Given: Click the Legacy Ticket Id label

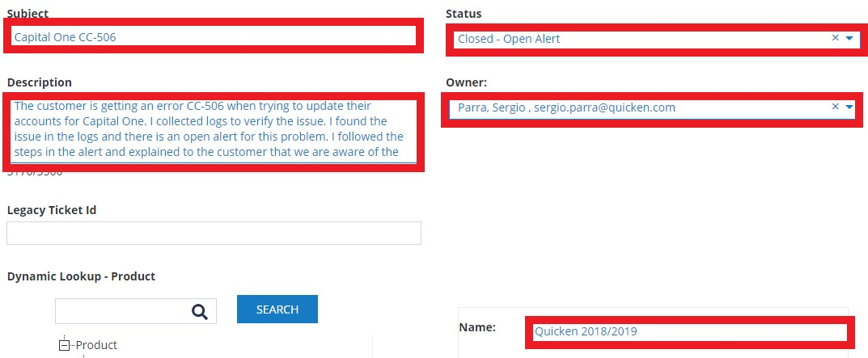Looking at the screenshot, I should click(52, 210).
